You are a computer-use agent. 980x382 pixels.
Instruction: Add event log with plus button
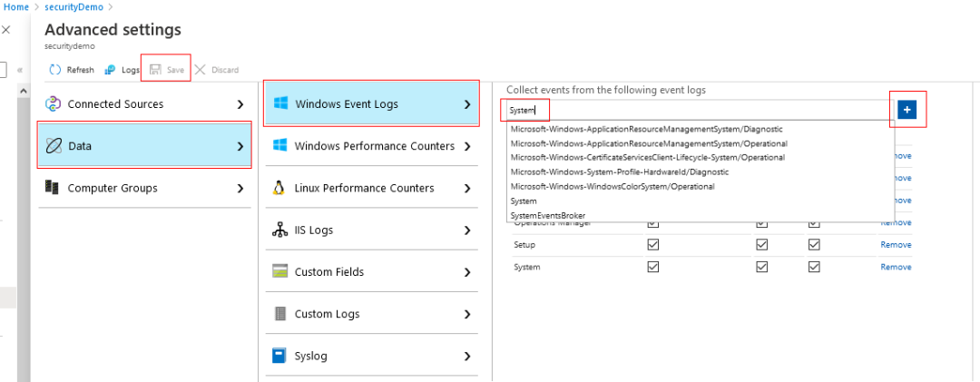[x=906, y=110]
